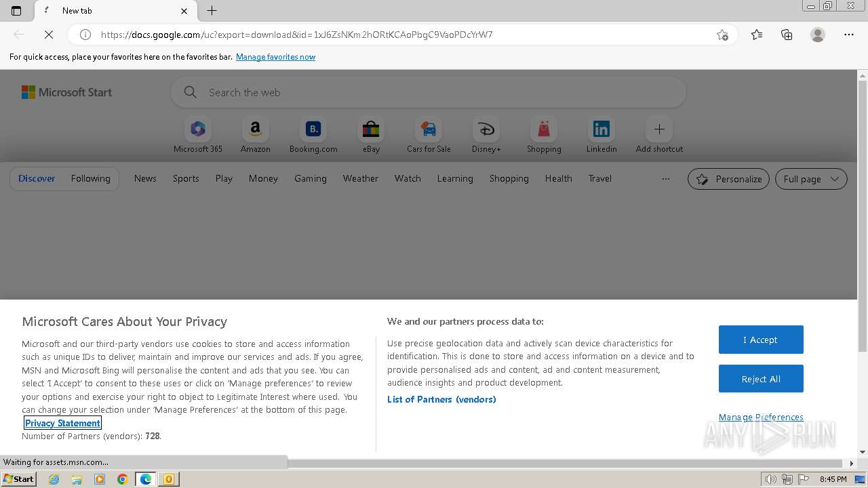Launch Chrome from the taskbar
The width and height of the screenshot is (868, 488).
click(123, 479)
